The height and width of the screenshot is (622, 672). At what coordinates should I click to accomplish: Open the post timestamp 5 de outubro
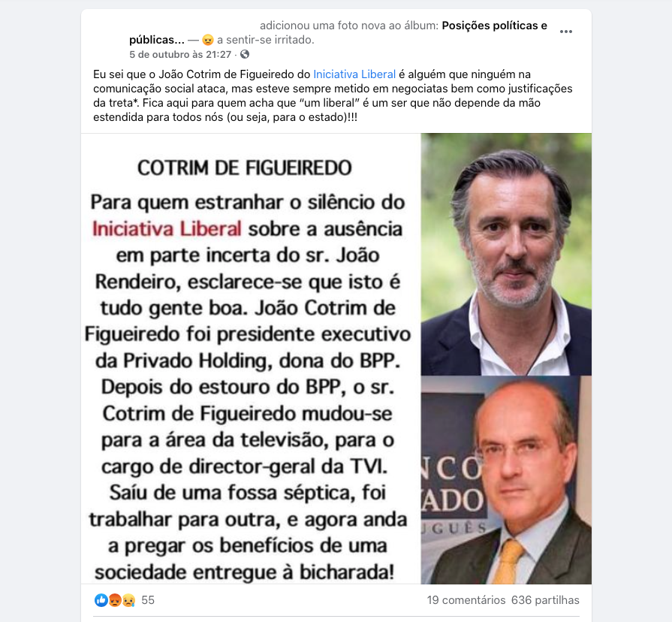pyautogui.click(x=180, y=54)
